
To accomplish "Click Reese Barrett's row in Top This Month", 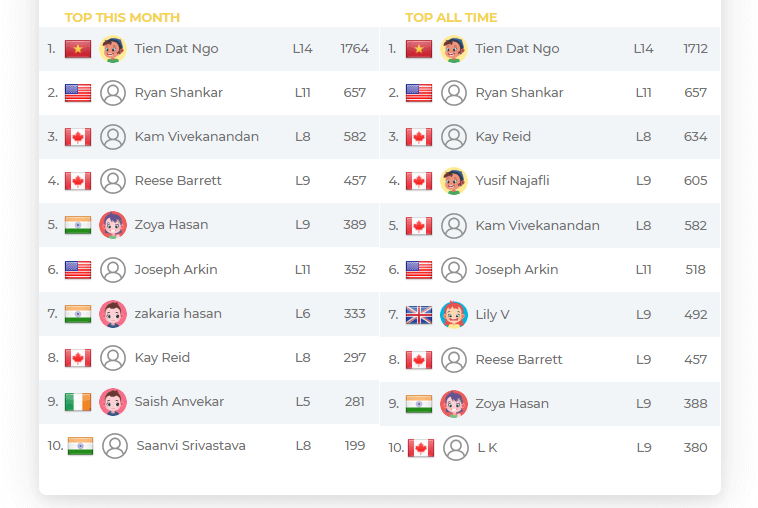I will click(209, 181).
